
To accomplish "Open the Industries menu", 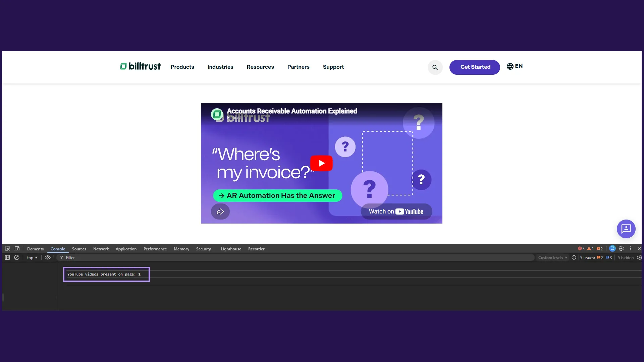I will (220, 67).
